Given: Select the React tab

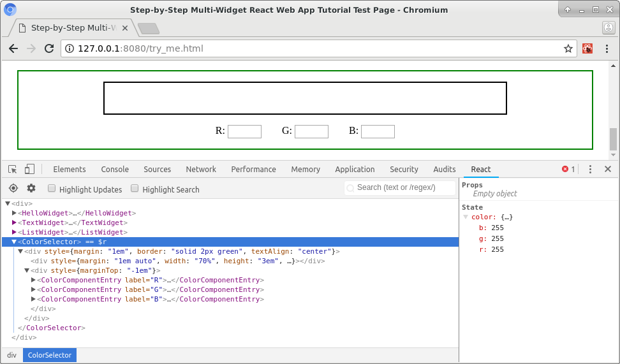Looking at the screenshot, I should (x=481, y=169).
